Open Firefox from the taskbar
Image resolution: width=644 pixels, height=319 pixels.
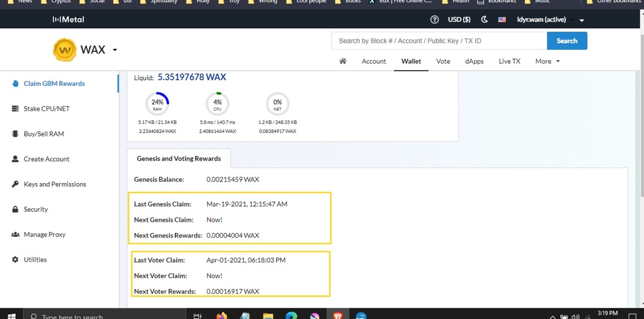(x=222, y=316)
